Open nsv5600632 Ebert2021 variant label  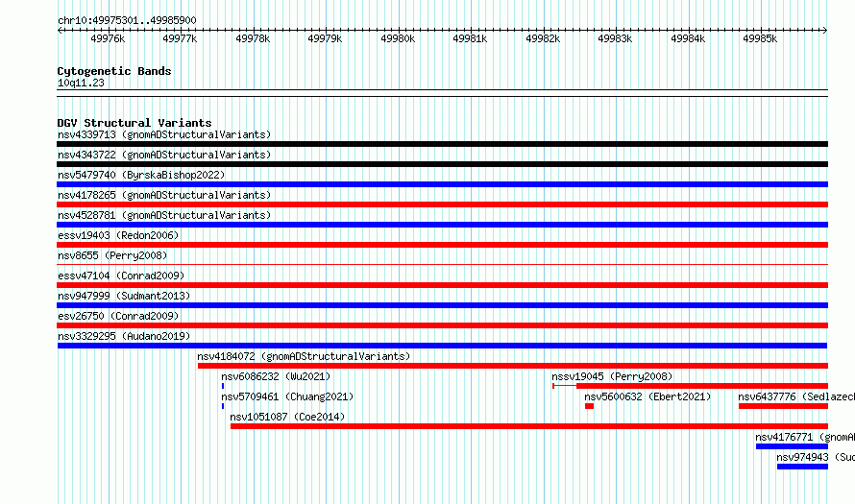pos(647,396)
